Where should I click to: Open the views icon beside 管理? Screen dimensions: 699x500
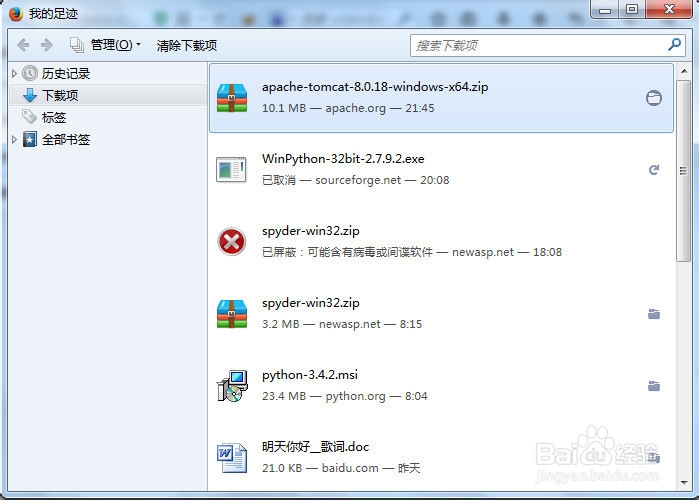pyautogui.click(x=77, y=45)
